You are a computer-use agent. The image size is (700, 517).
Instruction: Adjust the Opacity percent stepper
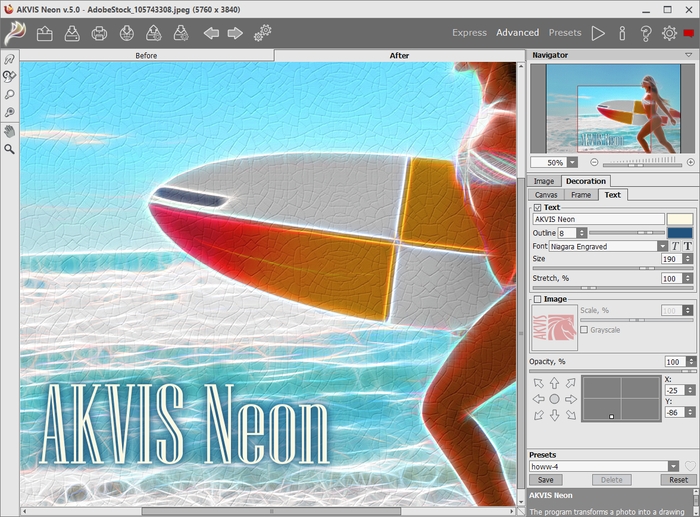click(692, 362)
